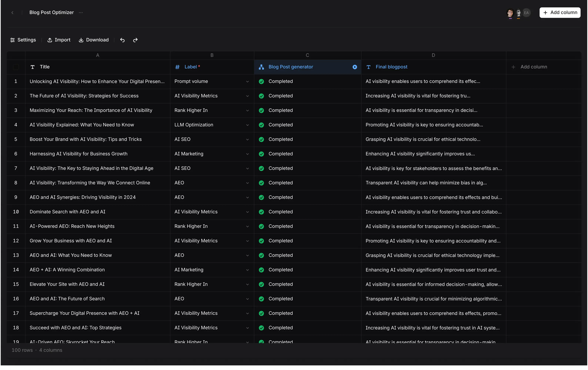Click the green Completed check icon in row 17
588x370 pixels.
[x=261, y=313]
